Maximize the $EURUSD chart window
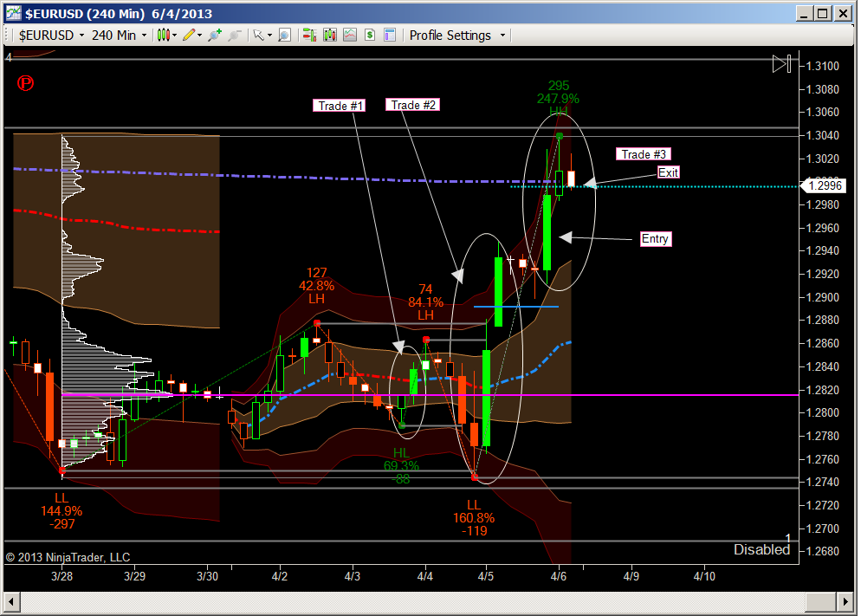 tap(823, 13)
